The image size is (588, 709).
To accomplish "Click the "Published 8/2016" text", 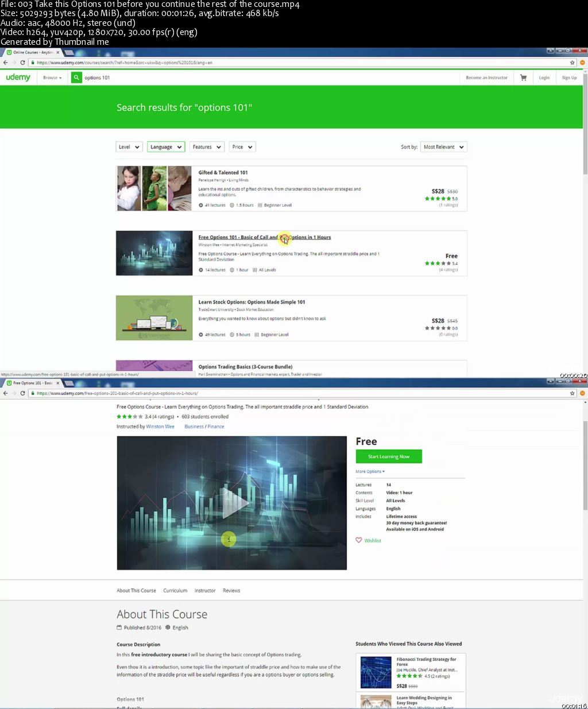I will 142,627.
